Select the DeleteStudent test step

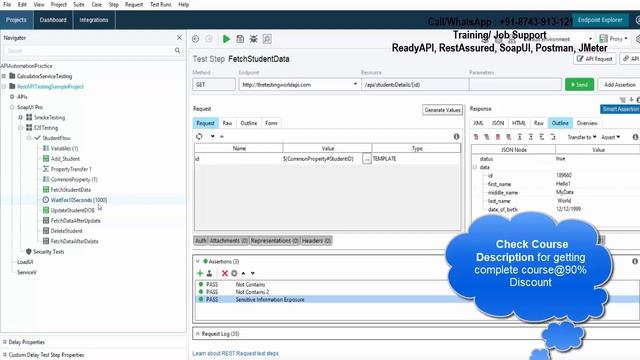[x=67, y=231]
